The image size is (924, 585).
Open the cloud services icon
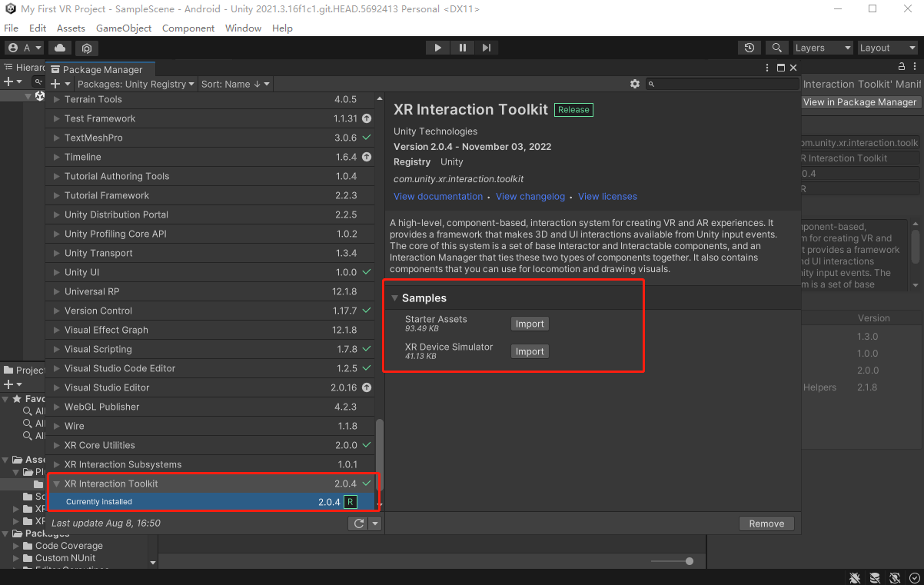coord(60,48)
